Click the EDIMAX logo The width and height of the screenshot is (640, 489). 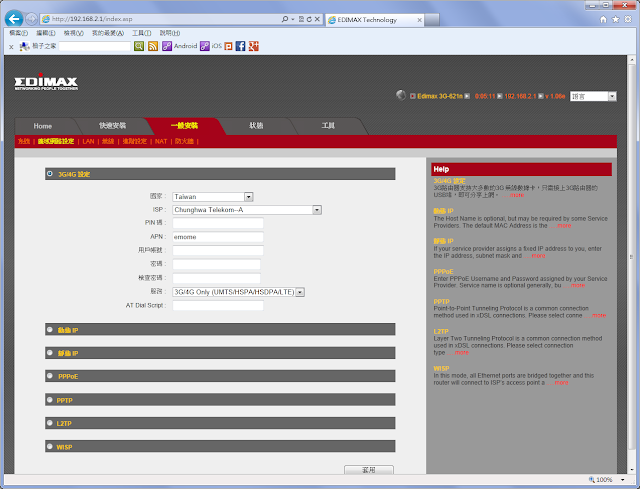pyautogui.click(x=46, y=83)
